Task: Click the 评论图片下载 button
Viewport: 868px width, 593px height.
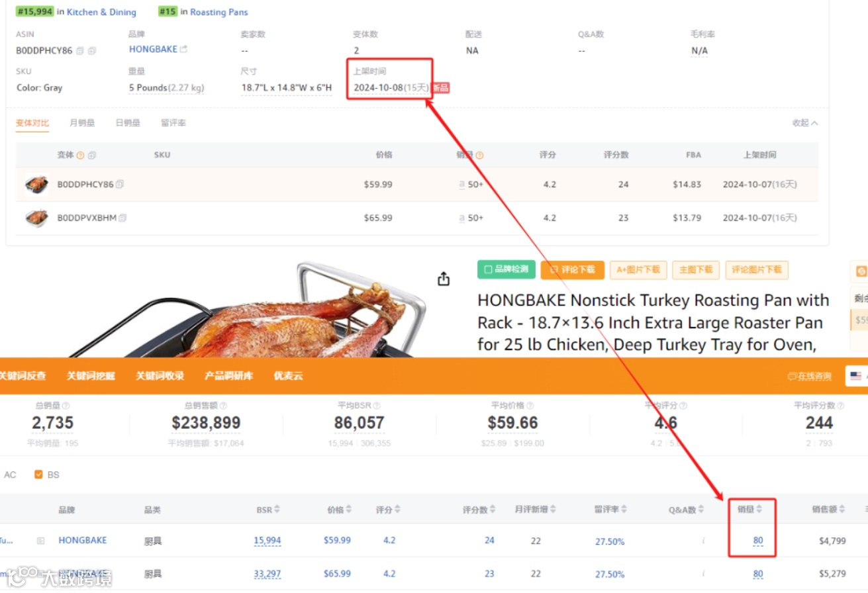Action: [x=757, y=269]
